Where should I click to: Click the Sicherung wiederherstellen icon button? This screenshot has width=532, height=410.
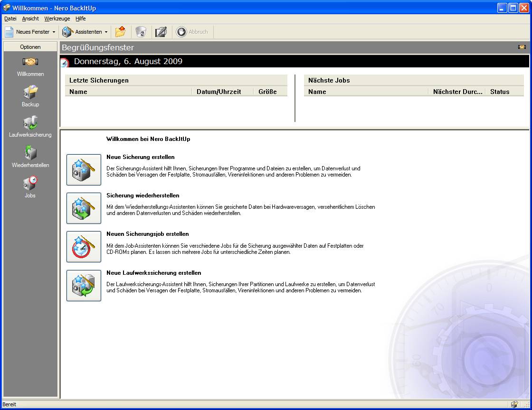[84, 208]
